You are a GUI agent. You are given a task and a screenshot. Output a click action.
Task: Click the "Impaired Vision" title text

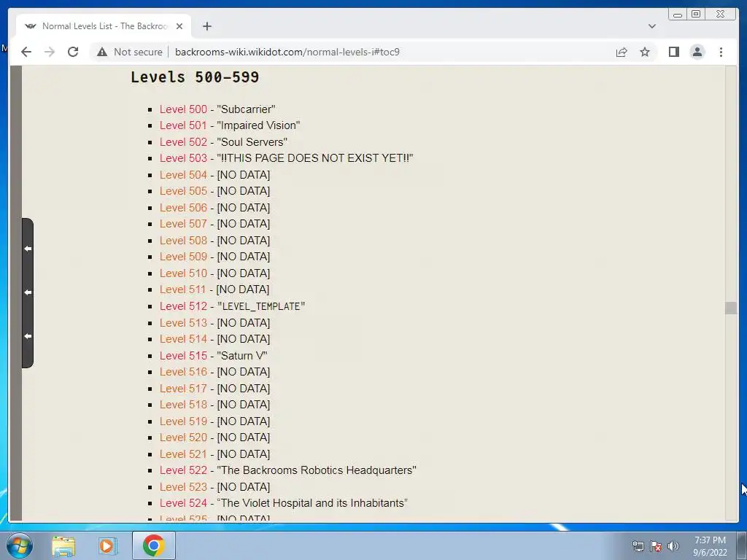click(258, 125)
